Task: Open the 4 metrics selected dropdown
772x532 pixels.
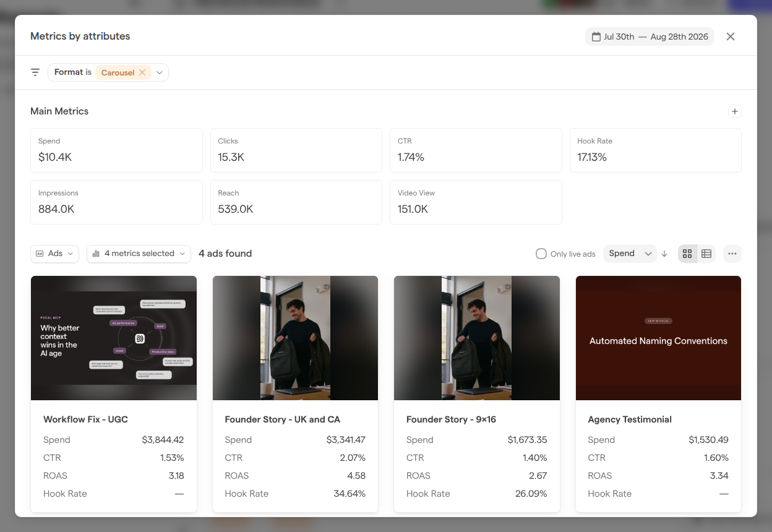Action: click(x=139, y=254)
